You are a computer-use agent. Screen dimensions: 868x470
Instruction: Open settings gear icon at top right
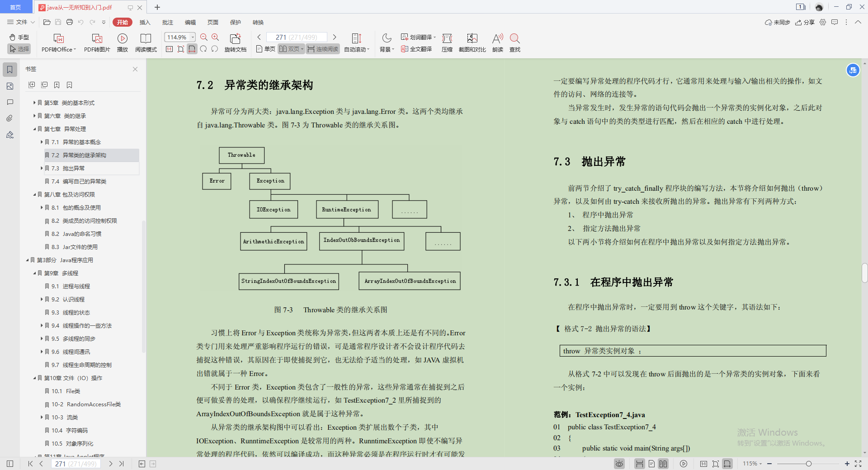click(823, 22)
